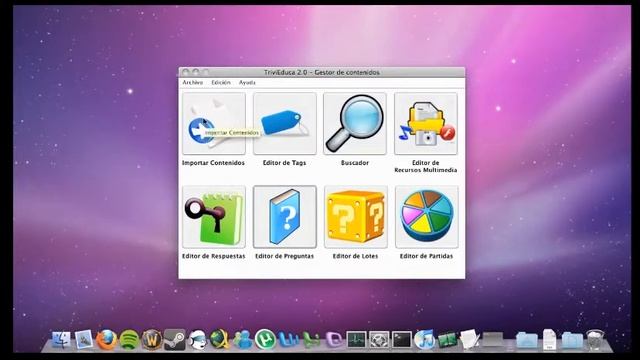This screenshot has width=640, height=360.
Task: Open the Editor de Recursos Multimedia folder icon
Action: click(x=426, y=124)
